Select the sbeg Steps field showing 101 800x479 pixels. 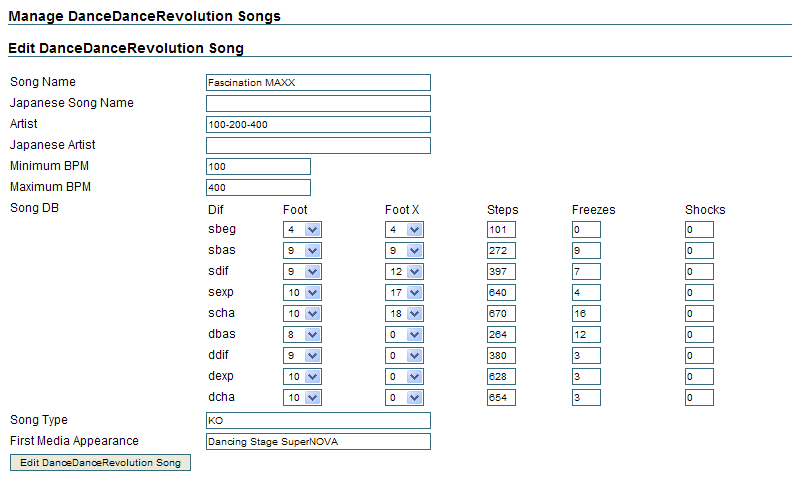[501, 230]
